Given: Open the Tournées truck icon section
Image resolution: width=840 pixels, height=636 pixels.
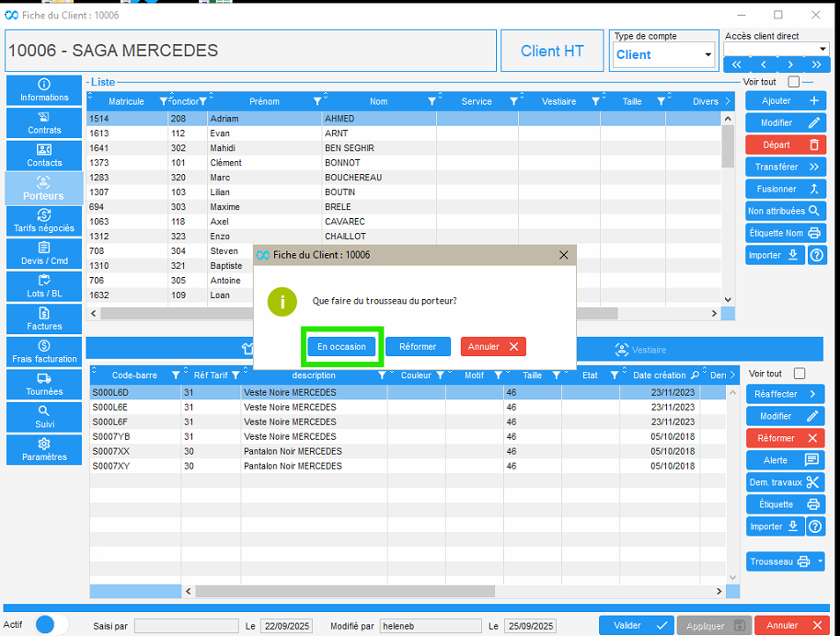Looking at the screenshot, I should 44,384.
